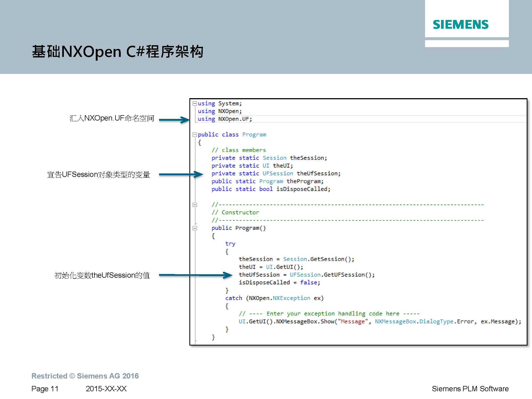Image resolution: width=532 pixels, height=399 pixels.
Task: Click the NXMessageBox.Show code line
Action: coord(380,322)
